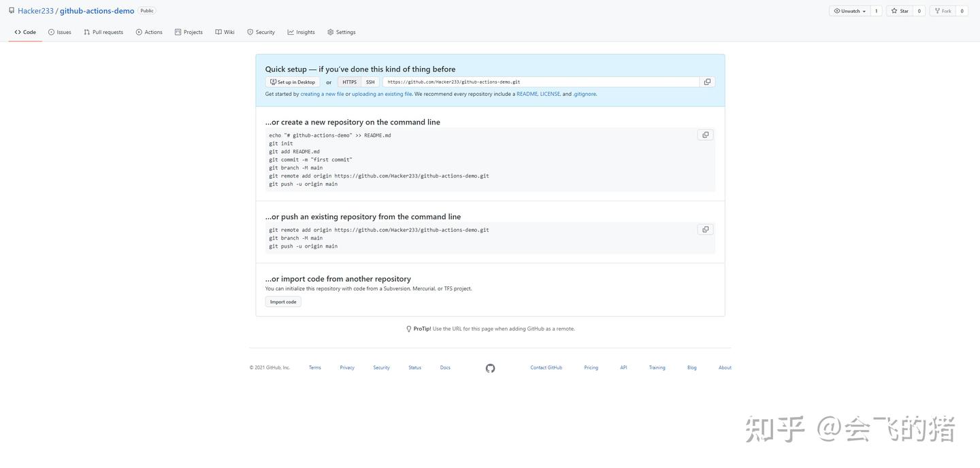Copy the create-new-repository commands via copy icon

click(705, 135)
